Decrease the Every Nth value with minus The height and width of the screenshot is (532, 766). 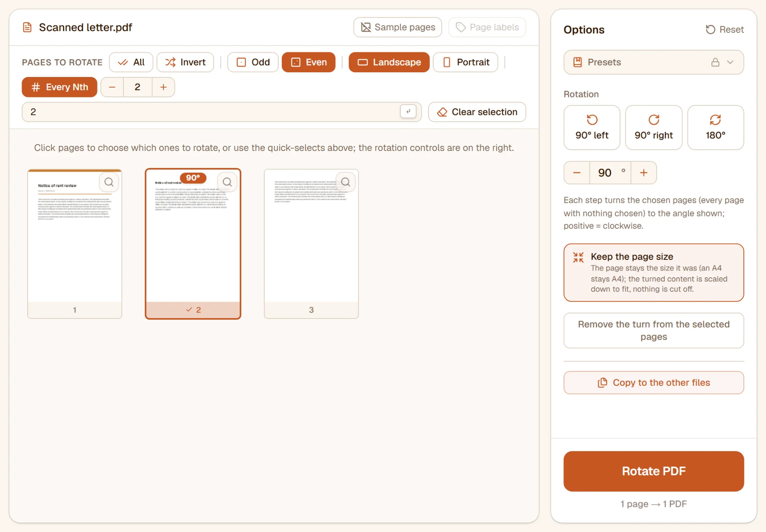112,87
